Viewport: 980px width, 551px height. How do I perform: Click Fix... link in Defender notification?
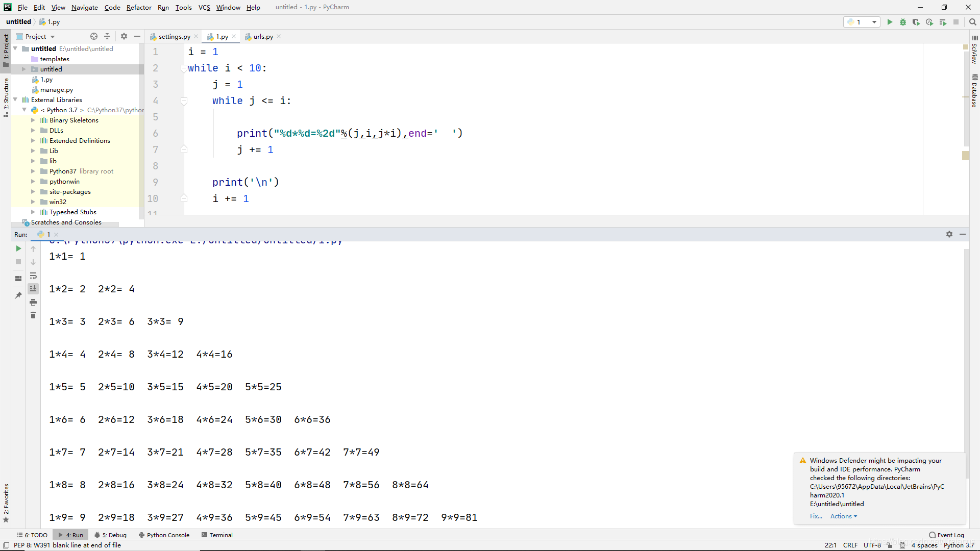pyautogui.click(x=816, y=516)
